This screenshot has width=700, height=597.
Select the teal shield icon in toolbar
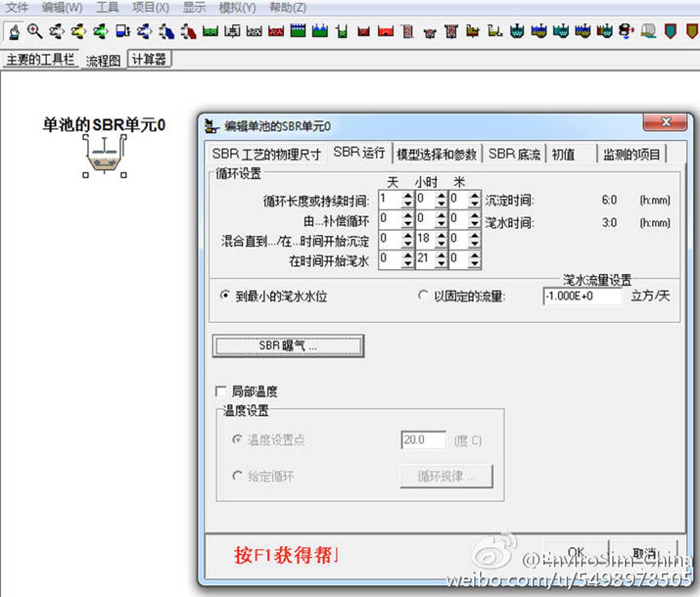coord(670,31)
